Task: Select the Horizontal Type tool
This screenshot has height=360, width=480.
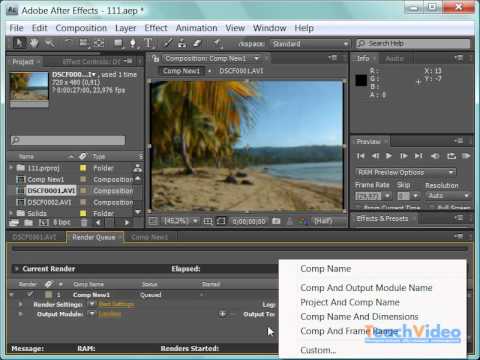Action: coord(148,43)
